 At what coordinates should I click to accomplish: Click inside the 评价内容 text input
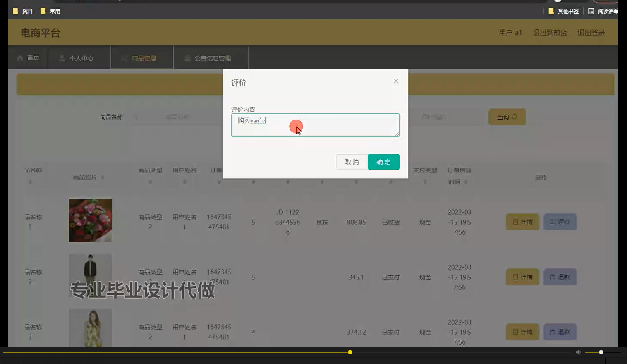315,125
